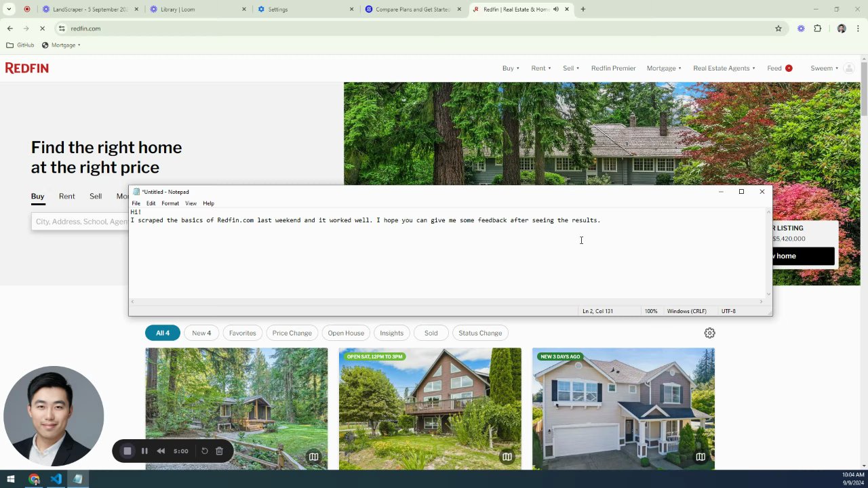
Task: Open VS Code from the taskbar
Action: click(x=56, y=479)
